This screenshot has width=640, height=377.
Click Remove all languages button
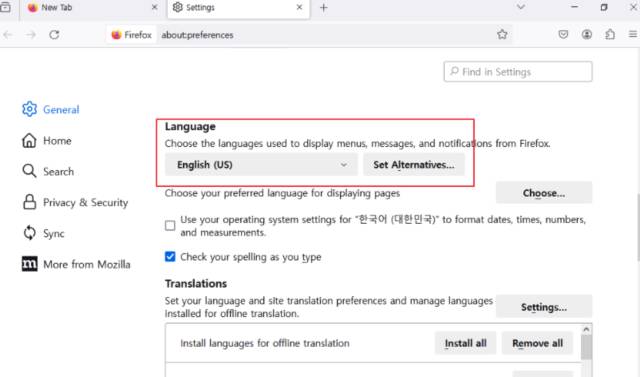[x=538, y=343]
